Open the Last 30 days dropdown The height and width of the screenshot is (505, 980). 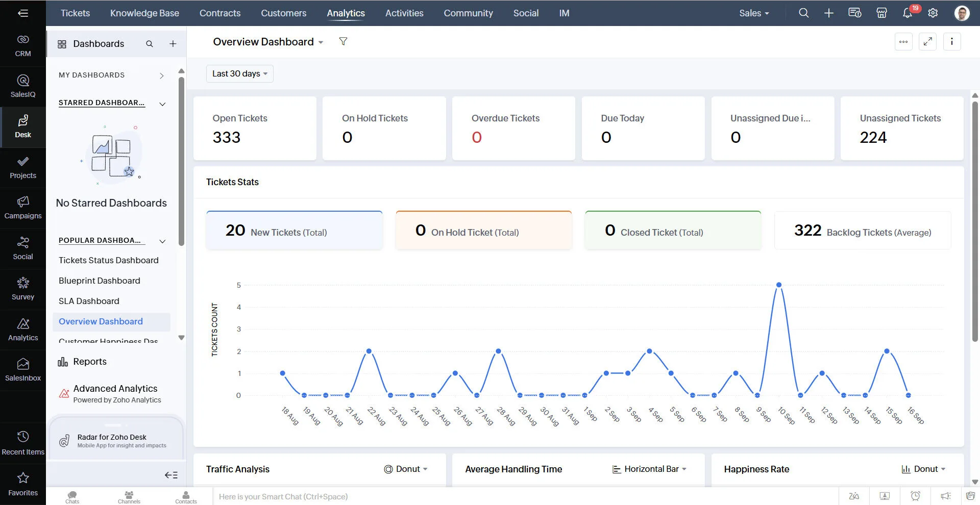coord(239,73)
